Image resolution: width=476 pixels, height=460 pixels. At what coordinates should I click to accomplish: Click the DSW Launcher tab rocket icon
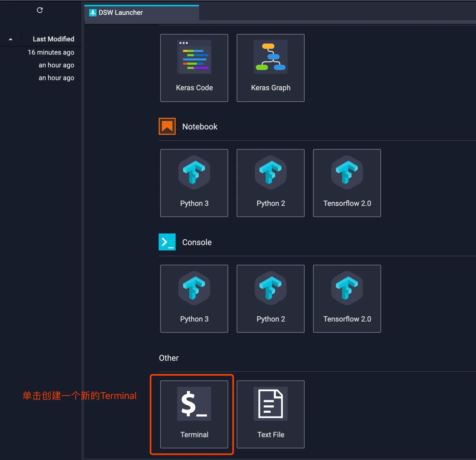coord(93,13)
